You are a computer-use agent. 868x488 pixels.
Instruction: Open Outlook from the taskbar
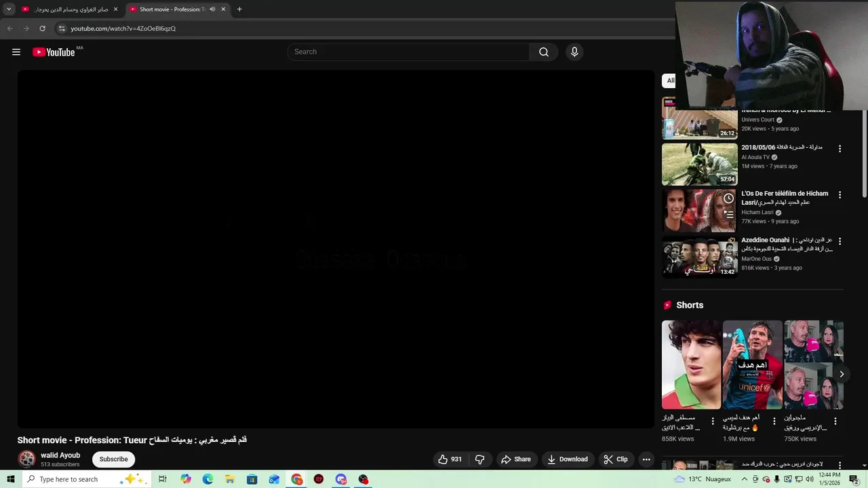click(274, 479)
